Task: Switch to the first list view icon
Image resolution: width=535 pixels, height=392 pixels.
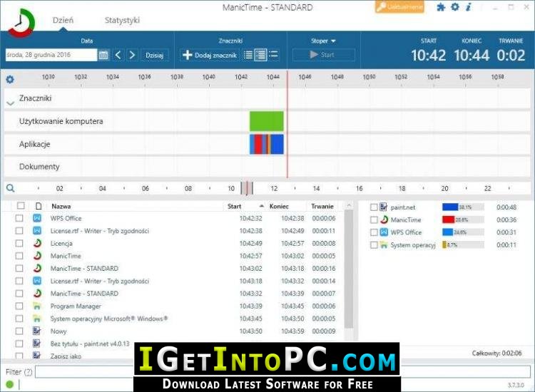Action: coord(248,55)
